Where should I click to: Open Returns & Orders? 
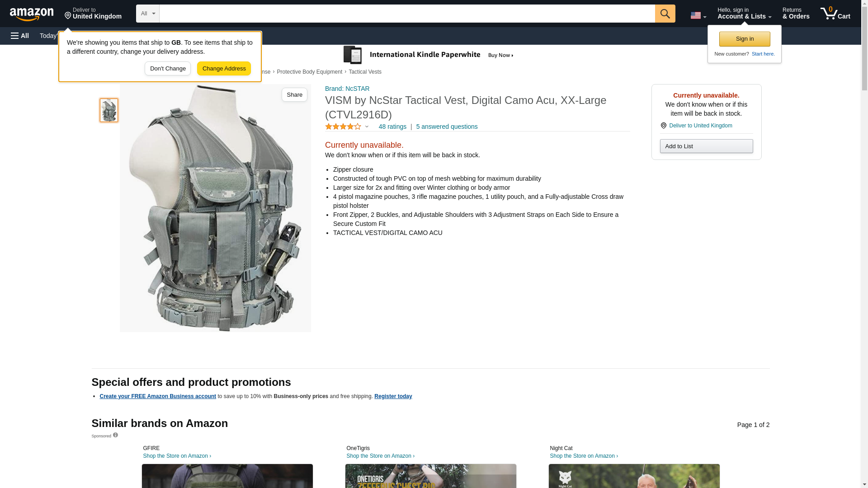(x=796, y=14)
